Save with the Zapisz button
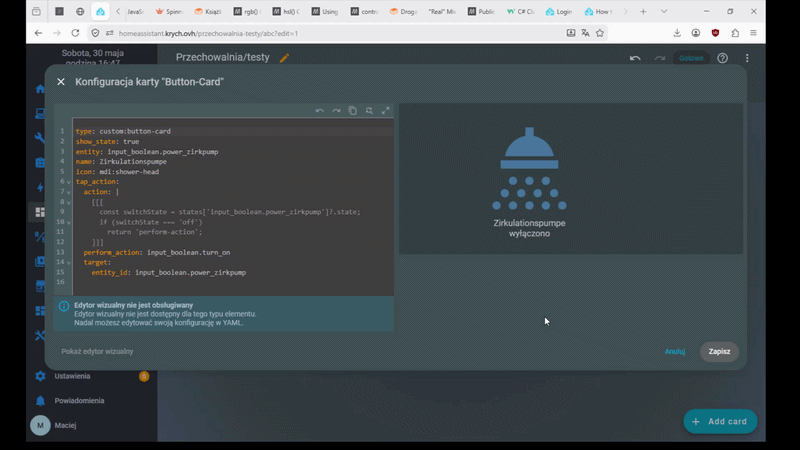The image size is (800, 450). click(x=719, y=352)
